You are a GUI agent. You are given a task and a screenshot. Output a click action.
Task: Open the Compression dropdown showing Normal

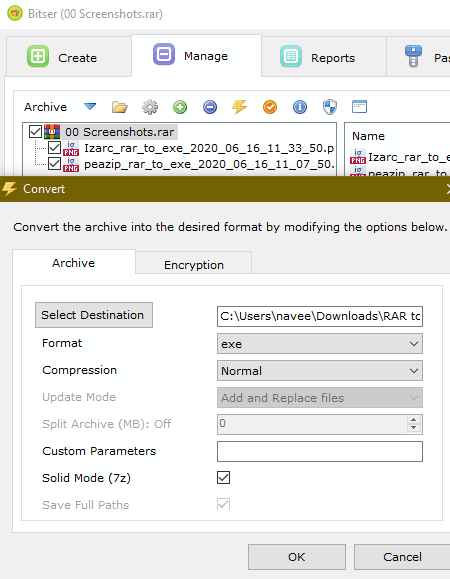(320, 371)
